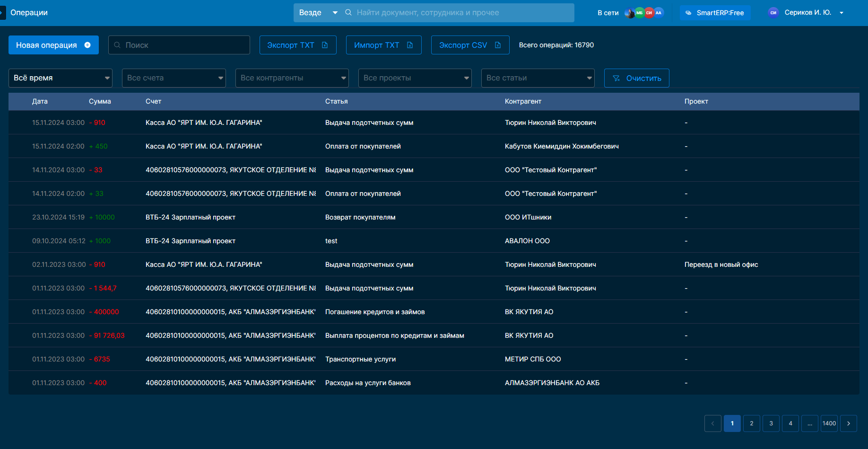Click the file icon on Экспорт TXT
The image size is (868, 449).
pos(325,45)
